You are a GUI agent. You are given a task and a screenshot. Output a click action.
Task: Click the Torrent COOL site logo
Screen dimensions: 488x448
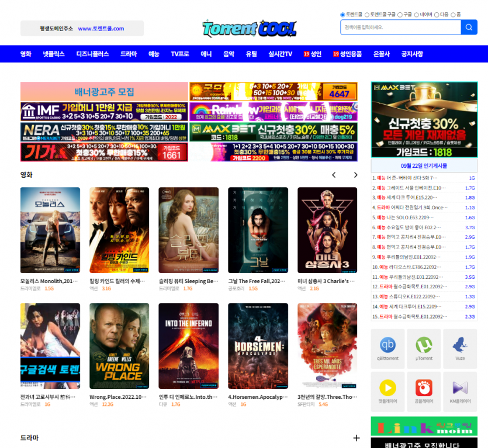pos(250,28)
